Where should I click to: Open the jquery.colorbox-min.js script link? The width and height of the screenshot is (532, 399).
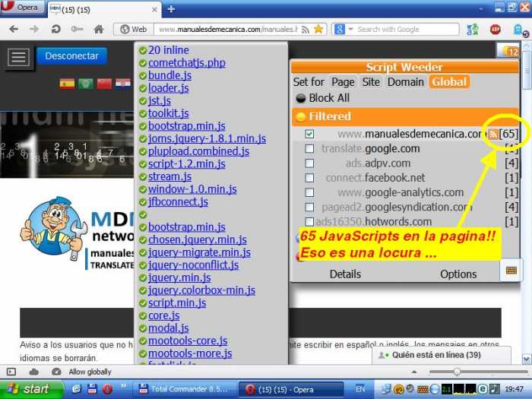[x=201, y=290]
